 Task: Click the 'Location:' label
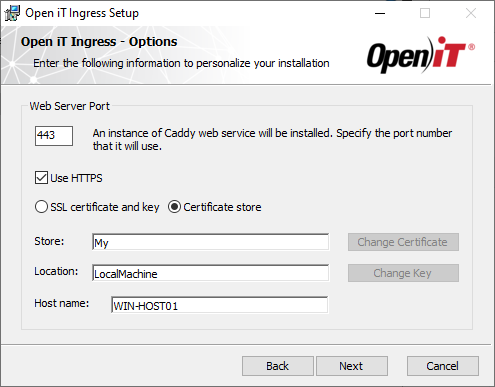[56, 271]
